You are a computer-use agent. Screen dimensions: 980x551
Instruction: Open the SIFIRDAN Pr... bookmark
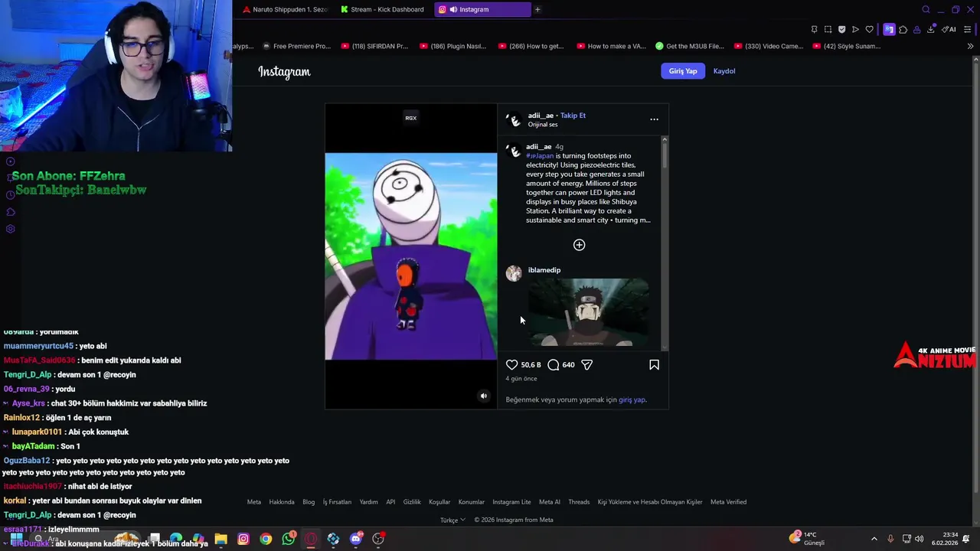point(374,46)
